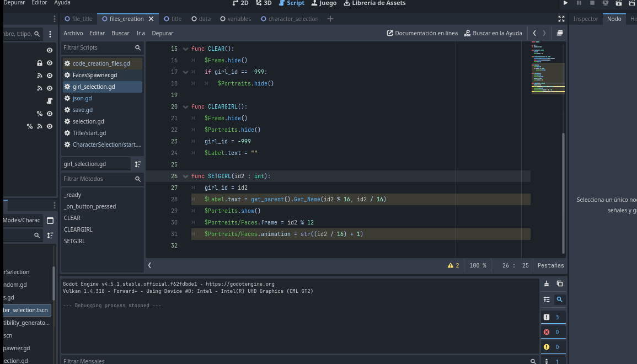Toggle alphabetical sorting of the methods list
The width and height of the screenshot is (637, 364).
(x=138, y=164)
